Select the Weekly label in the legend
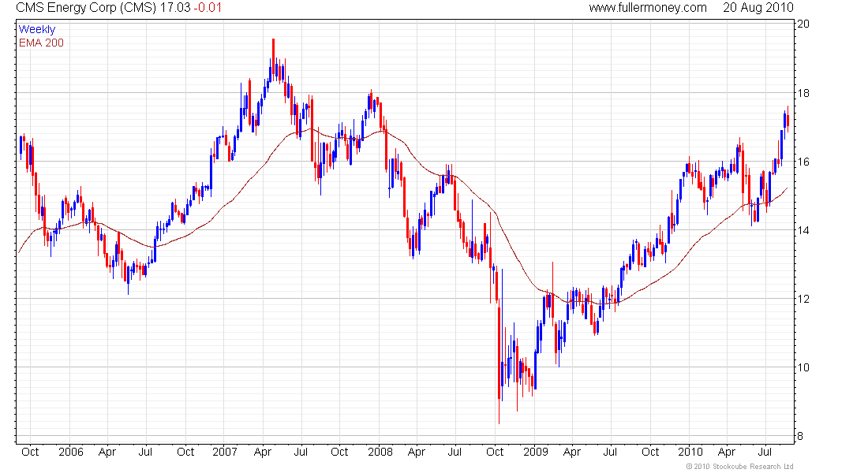 [x=37, y=29]
